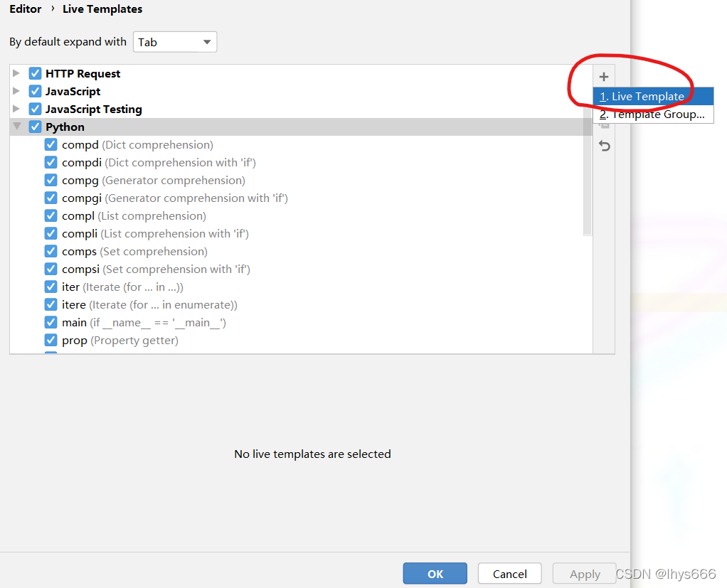The height and width of the screenshot is (588, 727).
Task: Expand the JavaScript group
Action: [x=16, y=91]
